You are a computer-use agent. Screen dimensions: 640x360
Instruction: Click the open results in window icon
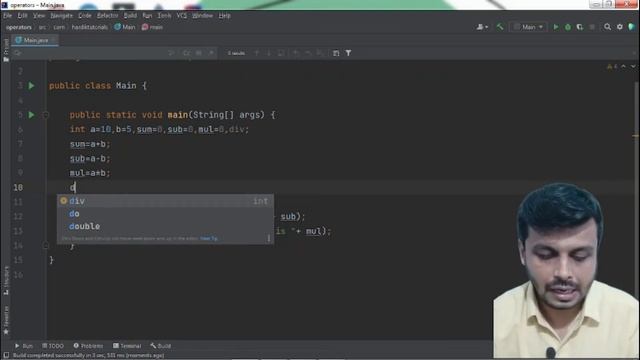coord(336,53)
